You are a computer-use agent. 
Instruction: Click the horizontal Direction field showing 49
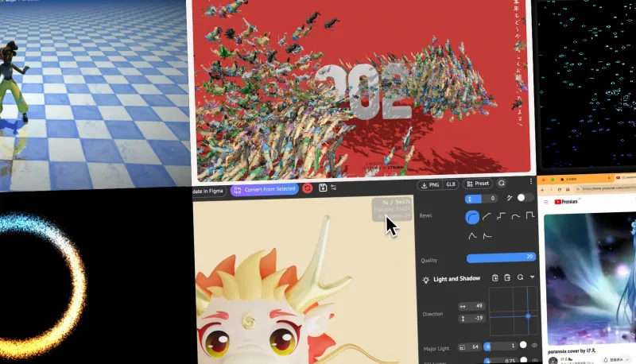click(471, 306)
